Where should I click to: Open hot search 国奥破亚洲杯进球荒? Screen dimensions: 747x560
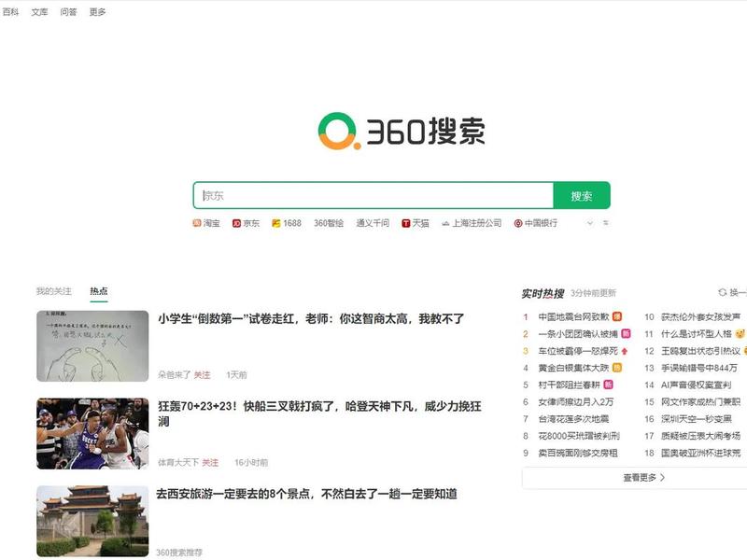click(701, 453)
